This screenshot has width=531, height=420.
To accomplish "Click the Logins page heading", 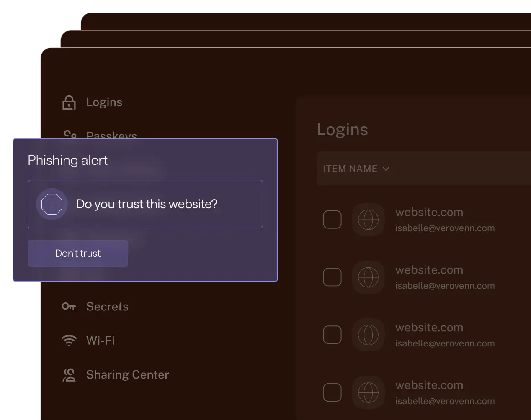I will tap(343, 130).
